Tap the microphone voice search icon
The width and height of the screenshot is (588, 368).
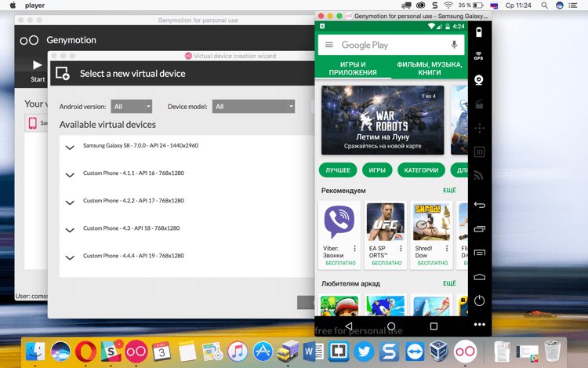(454, 45)
